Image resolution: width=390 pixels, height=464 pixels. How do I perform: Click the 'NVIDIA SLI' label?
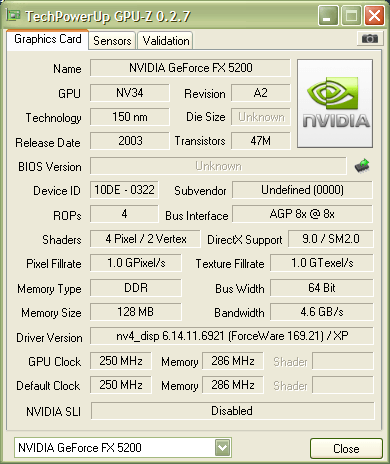point(54,412)
